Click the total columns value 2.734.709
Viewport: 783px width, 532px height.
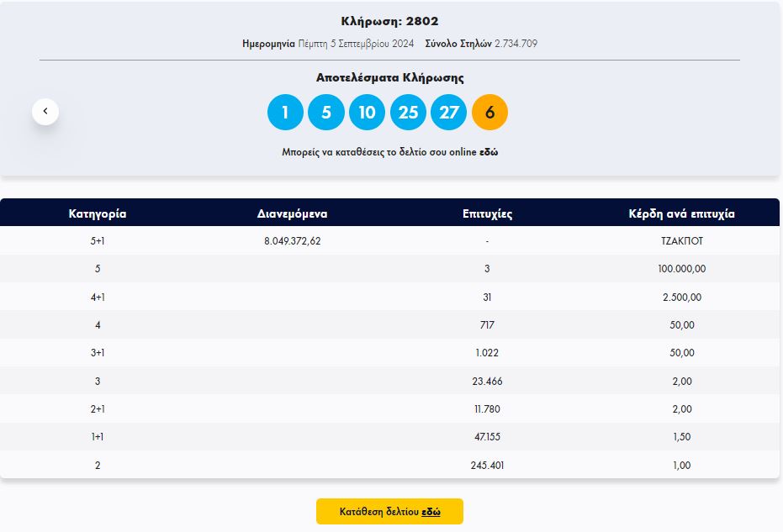[x=516, y=44]
